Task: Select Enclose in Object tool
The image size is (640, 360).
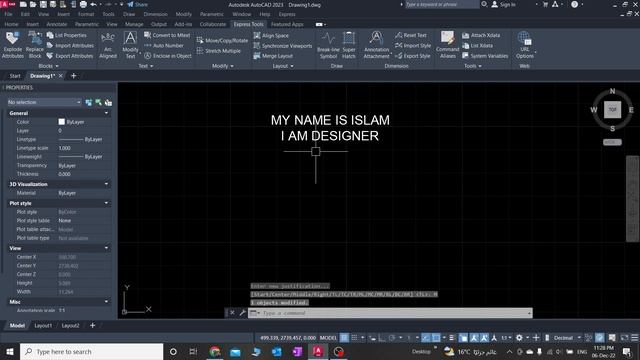Action: pos(168,56)
